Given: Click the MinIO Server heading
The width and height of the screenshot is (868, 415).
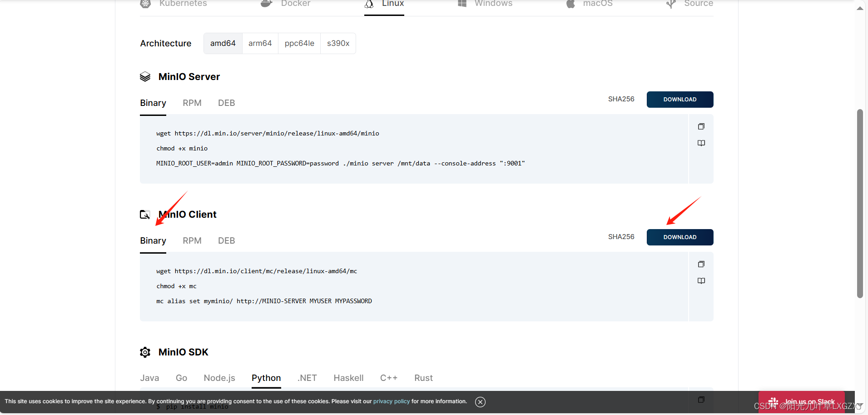Looking at the screenshot, I should 189,77.
